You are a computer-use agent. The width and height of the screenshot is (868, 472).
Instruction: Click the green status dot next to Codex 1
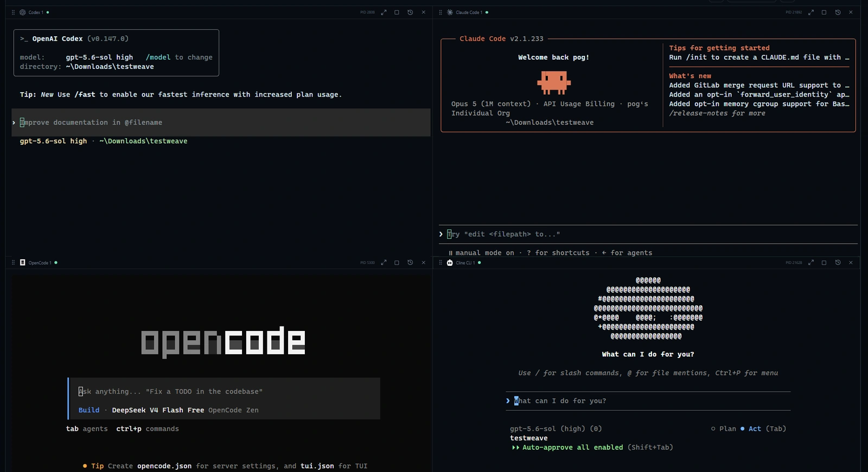point(48,12)
